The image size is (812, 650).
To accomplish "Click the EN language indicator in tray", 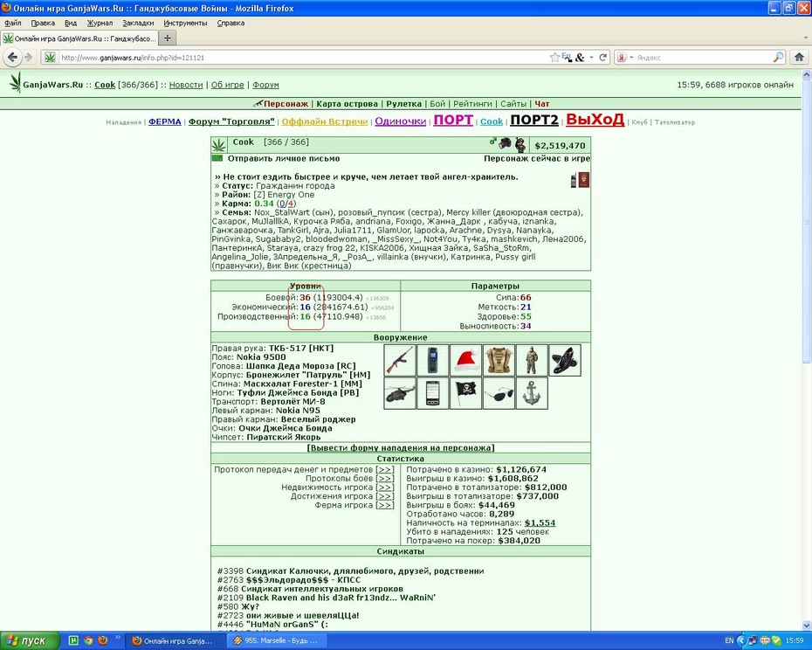I will point(729,640).
